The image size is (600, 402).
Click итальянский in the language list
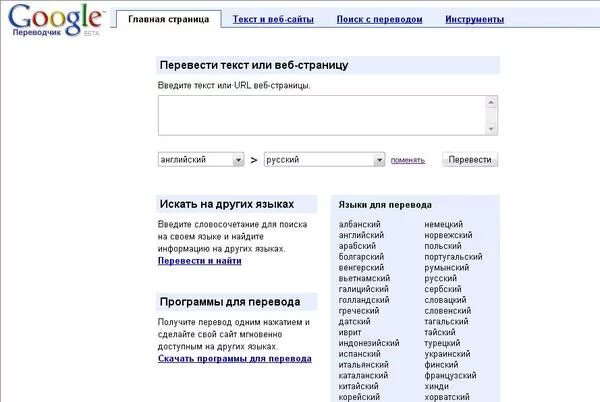(x=364, y=365)
